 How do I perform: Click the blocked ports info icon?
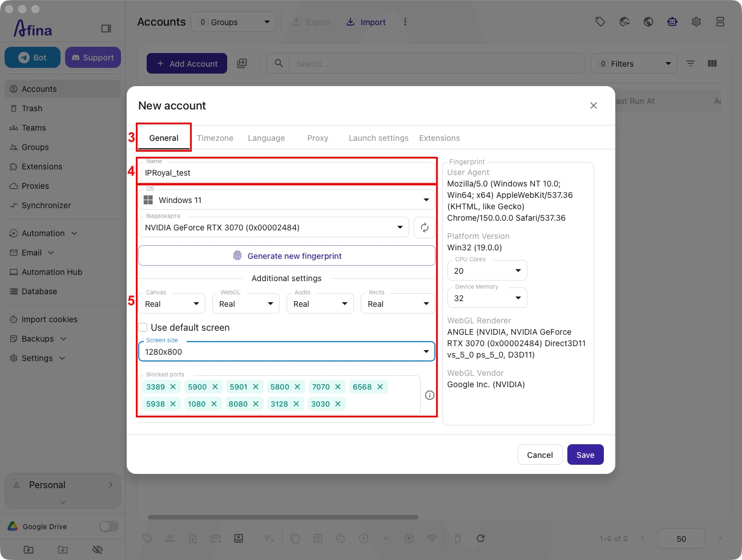tap(430, 395)
